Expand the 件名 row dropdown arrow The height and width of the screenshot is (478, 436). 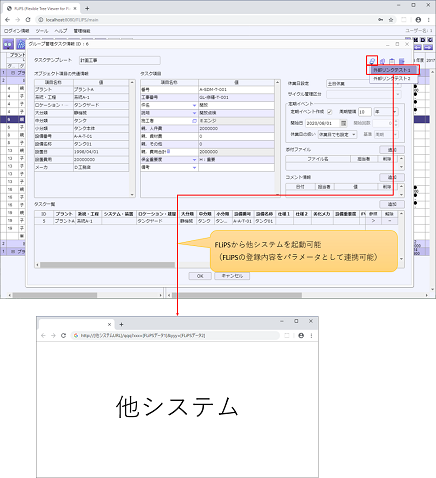194,105
